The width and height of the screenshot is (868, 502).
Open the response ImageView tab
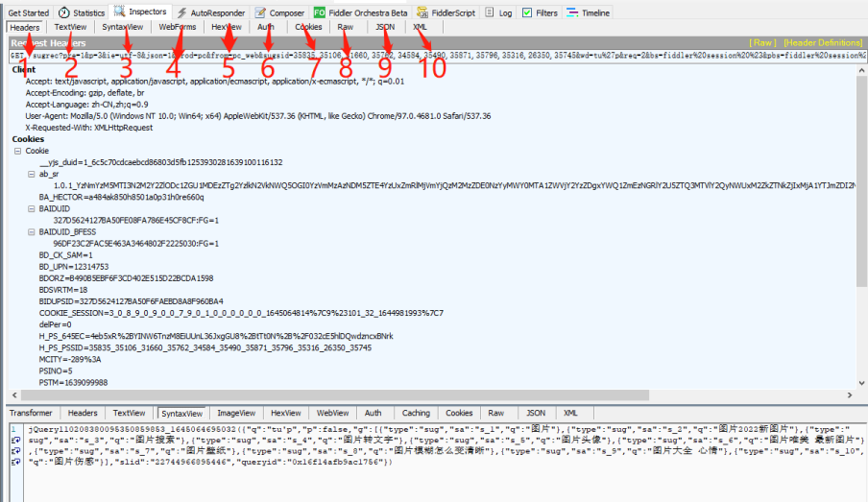236,413
